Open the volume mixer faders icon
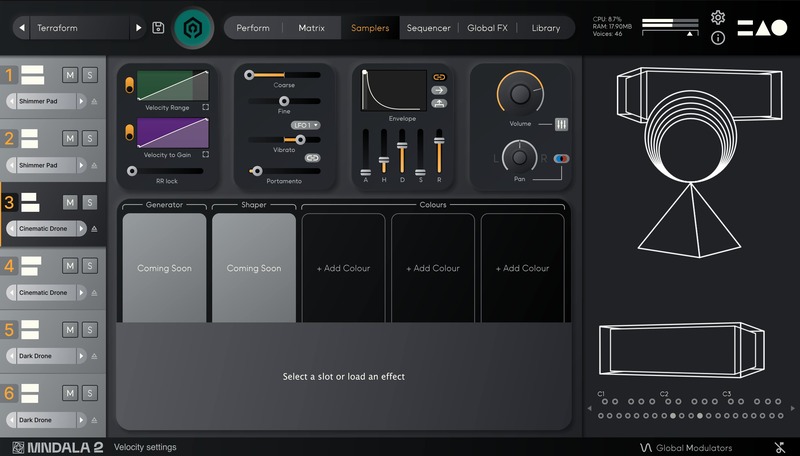This screenshot has width=800, height=456. click(562, 125)
